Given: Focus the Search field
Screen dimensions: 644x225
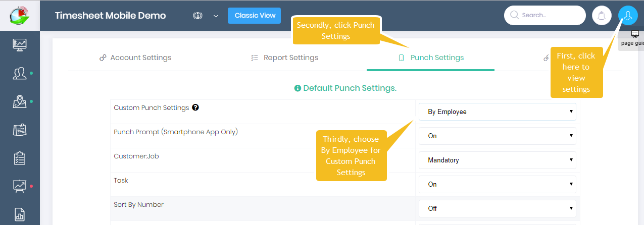Looking at the screenshot, I should click(545, 15).
